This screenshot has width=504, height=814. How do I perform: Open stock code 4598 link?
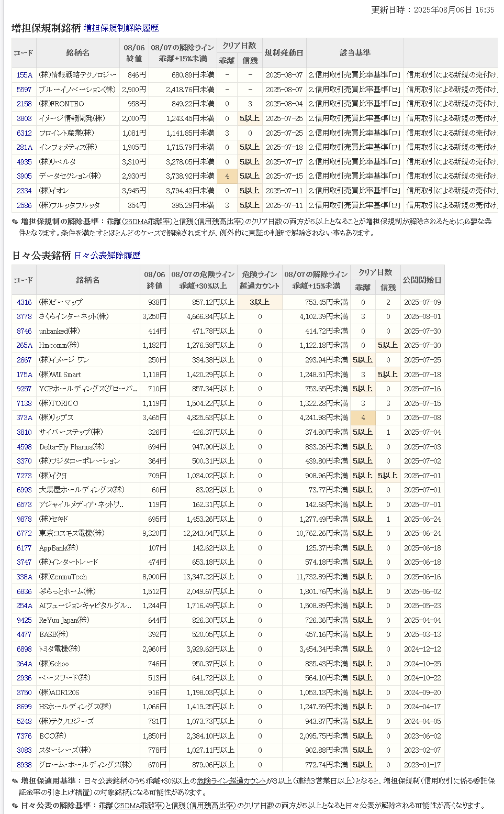coord(24,447)
